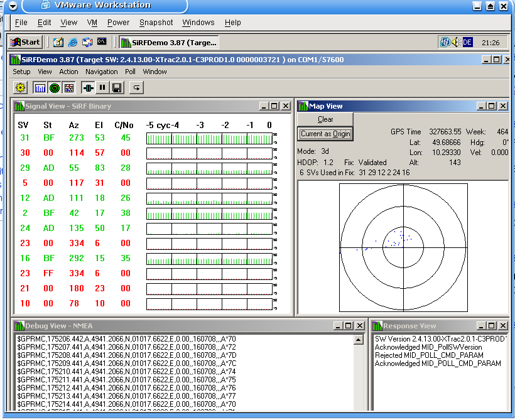The width and height of the screenshot is (515, 420).
Task: Click the Debug View vertical scrollbar track
Action: pos(359,377)
